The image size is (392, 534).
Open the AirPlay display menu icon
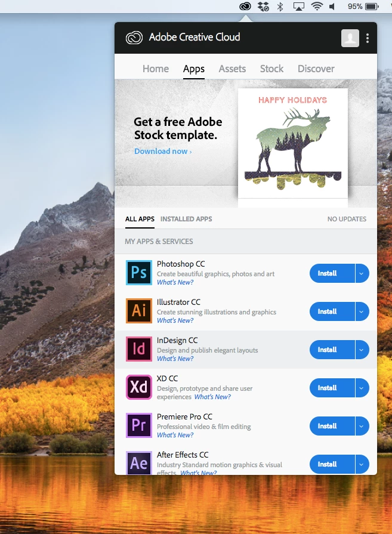click(299, 7)
